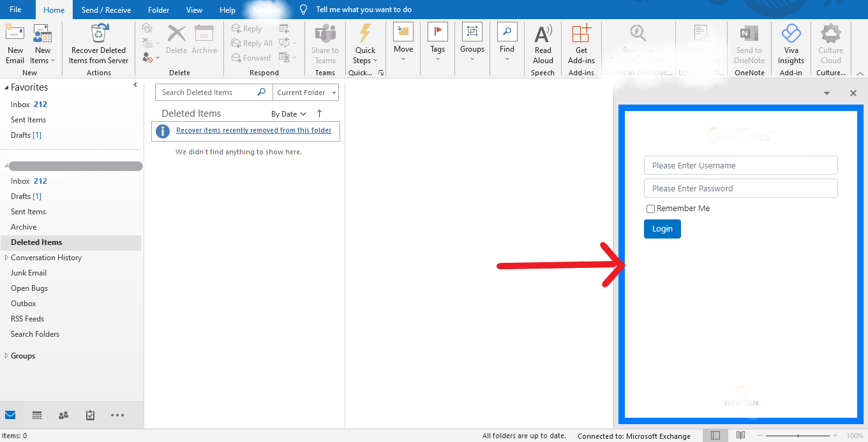Select the Outbox folder
Image resolution: width=868 pixels, height=442 pixels.
click(x=24, y=304)
